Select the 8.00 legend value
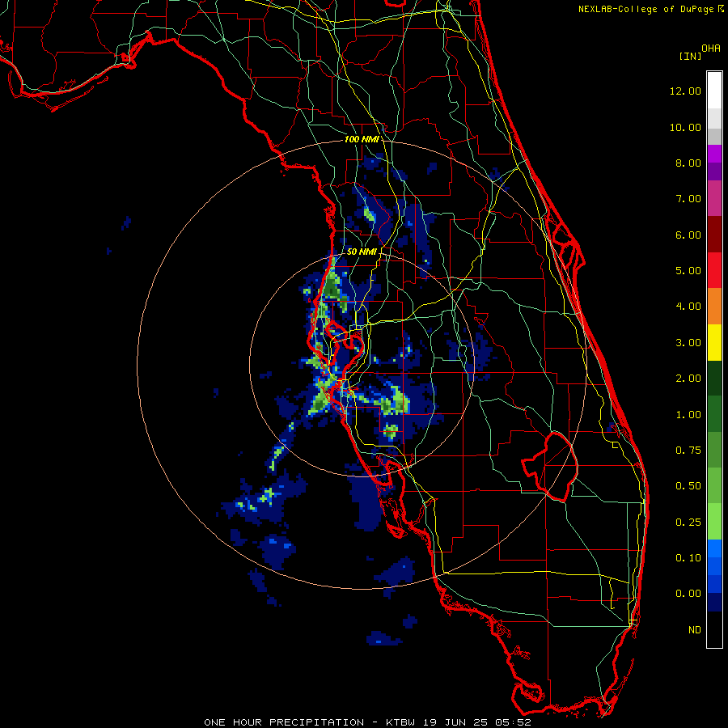The height and width of the screenshot is (728, 728). 688,163
